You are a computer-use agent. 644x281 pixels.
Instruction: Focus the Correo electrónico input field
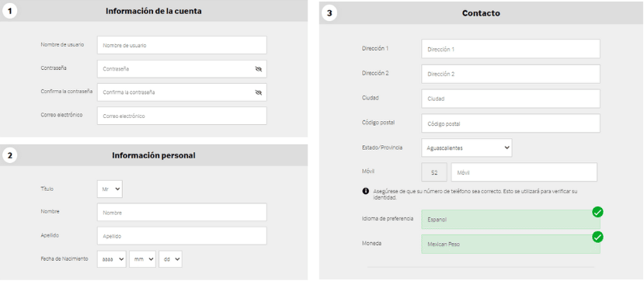tap(182, 116)
